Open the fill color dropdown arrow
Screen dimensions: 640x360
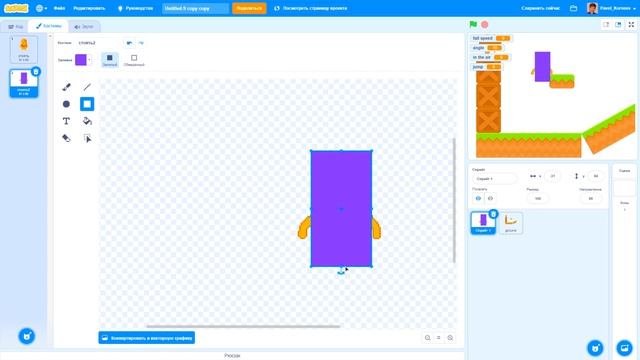(89, 60)
